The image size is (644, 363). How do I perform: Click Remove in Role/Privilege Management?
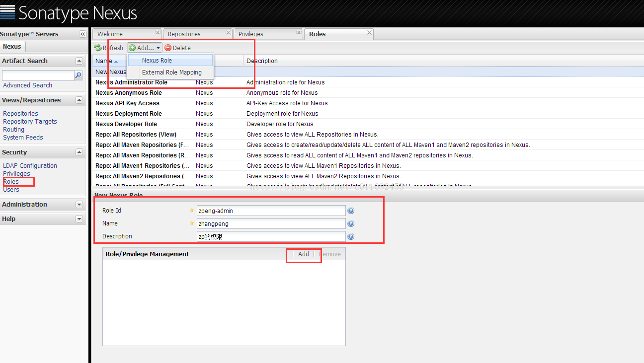tap(330, 254)
